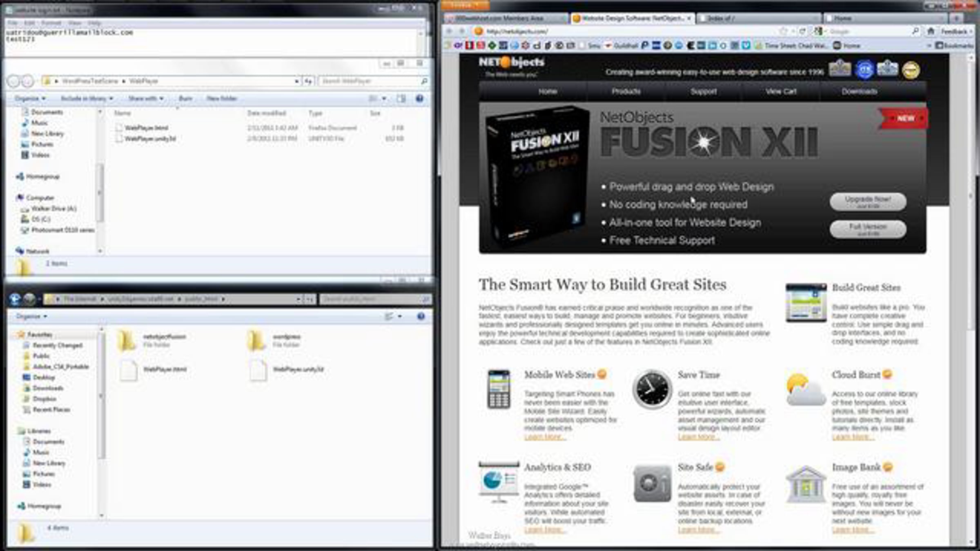980x551 pixels.
Task: Select WebPlayer.unity3d file icon in public_html window
Action: coord(258,370)
